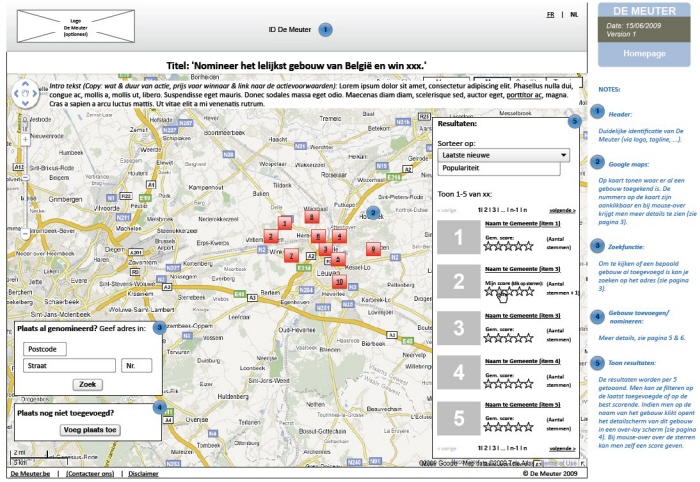This screenshot has width=700, height=482.
Task: Click the Postcode input field
Action: point(45,349)
